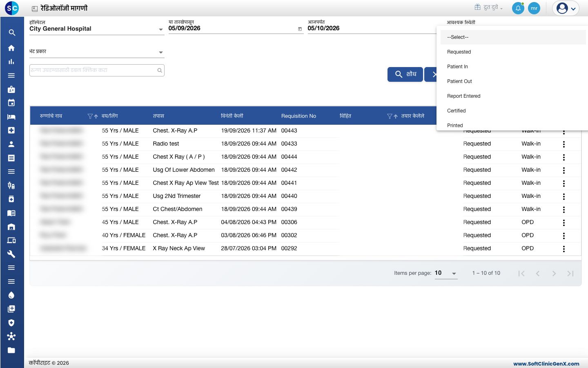Open the water drop icon in sidebar
588x368 pixels.
tap(11, 295)
